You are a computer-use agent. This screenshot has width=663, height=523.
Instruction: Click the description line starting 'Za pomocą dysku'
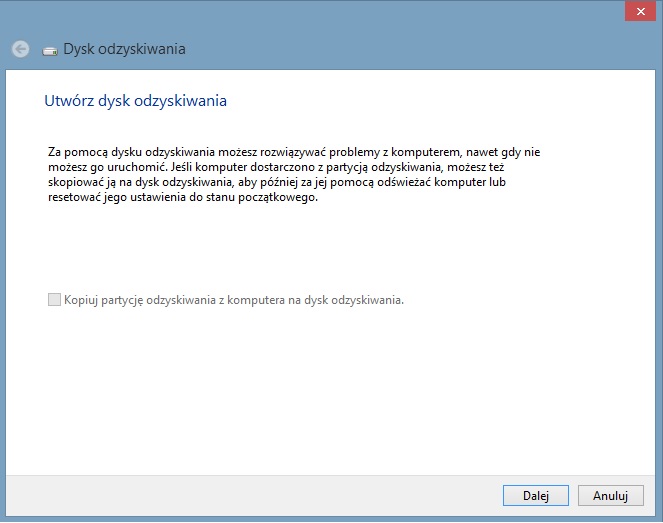[294, 152]
